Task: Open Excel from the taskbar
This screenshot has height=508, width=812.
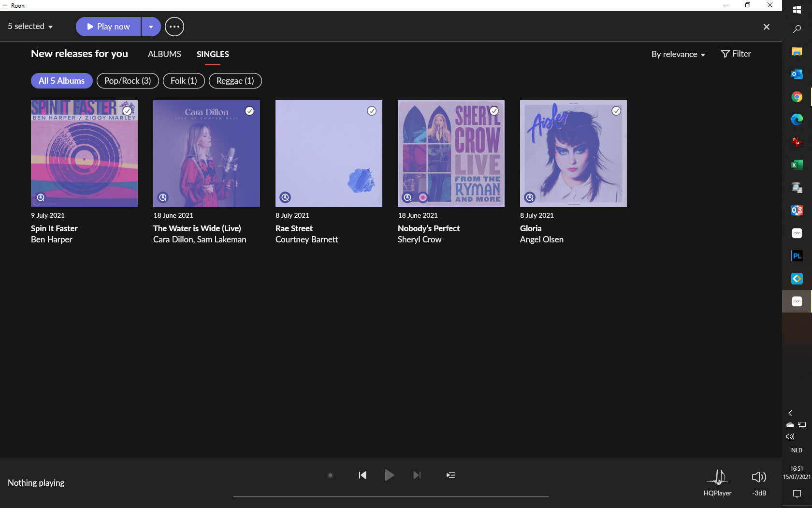Action: point(797,165)
